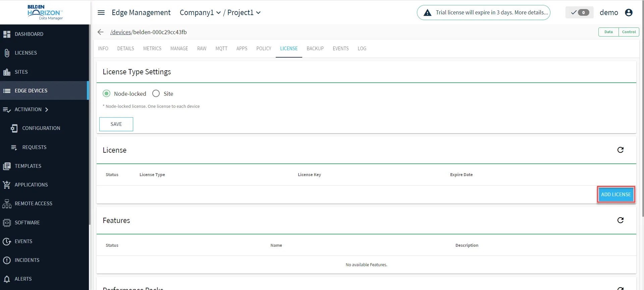
Task: Click the Events clock icon
Action: pos(7,241)
